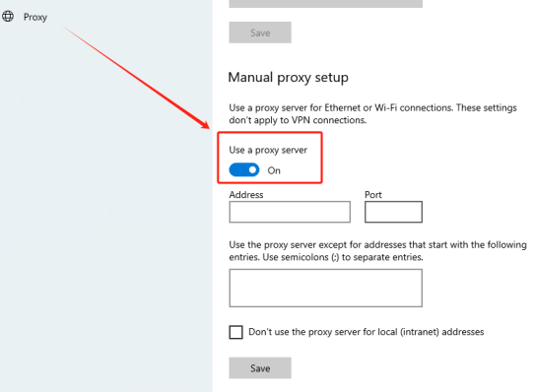Click the semicolons exceptions instruction text
The height and width of the screenshot is (392, 535).
(x=377, y=251)
